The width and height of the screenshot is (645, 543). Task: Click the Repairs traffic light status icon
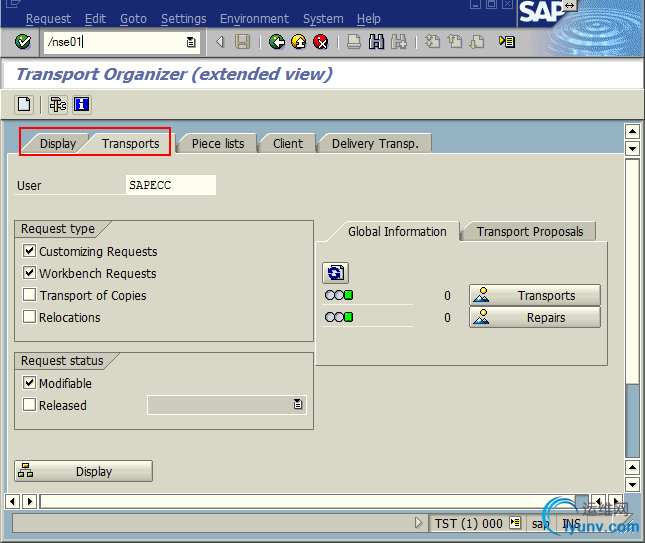(339, 317)
